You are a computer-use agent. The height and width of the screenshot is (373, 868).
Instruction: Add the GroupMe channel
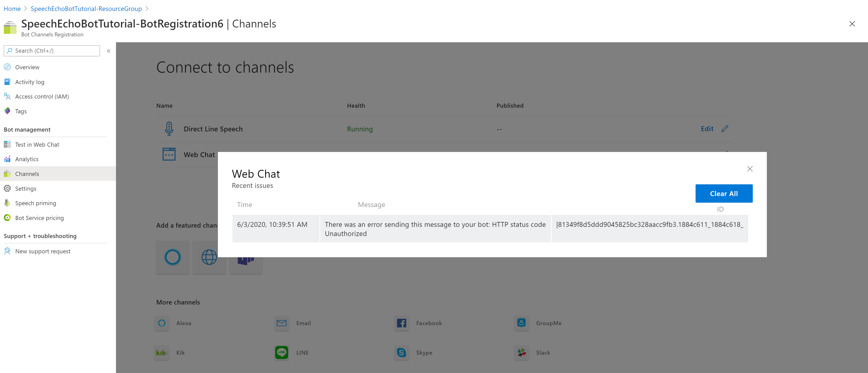521,323
